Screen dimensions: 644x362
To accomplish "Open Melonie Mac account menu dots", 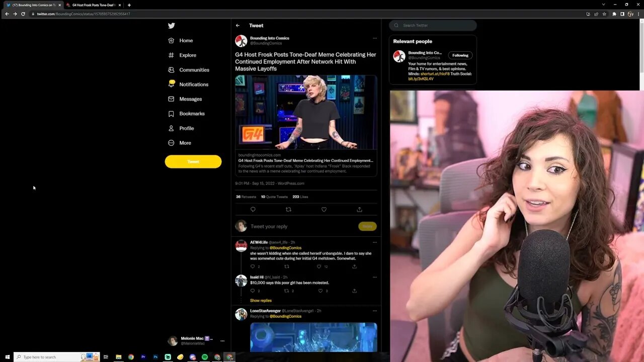I will pos(222,341).
